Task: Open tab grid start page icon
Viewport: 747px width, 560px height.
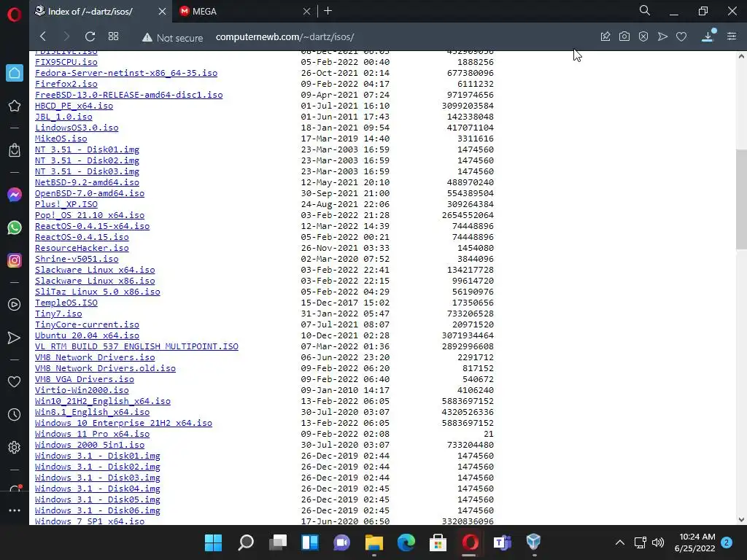Action: [113, 36]
